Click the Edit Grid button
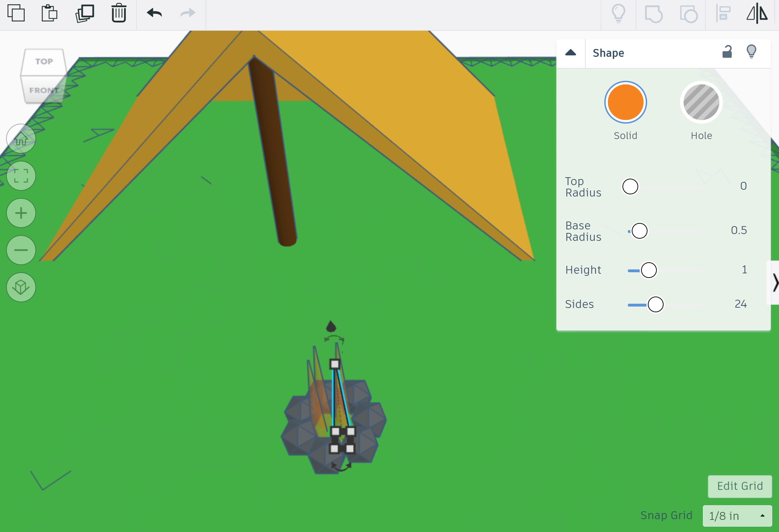This screenshot has height=532, width=779. pyautogui.click(x=739, y=486)
